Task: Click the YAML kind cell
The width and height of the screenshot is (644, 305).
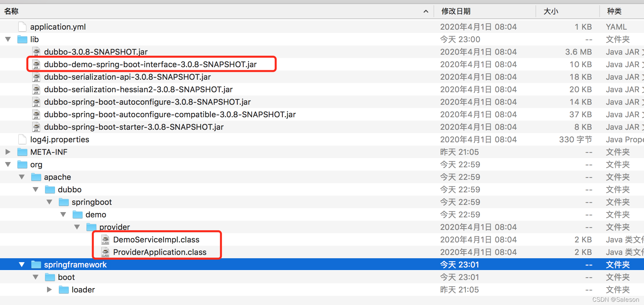Action: pos(616,27)
